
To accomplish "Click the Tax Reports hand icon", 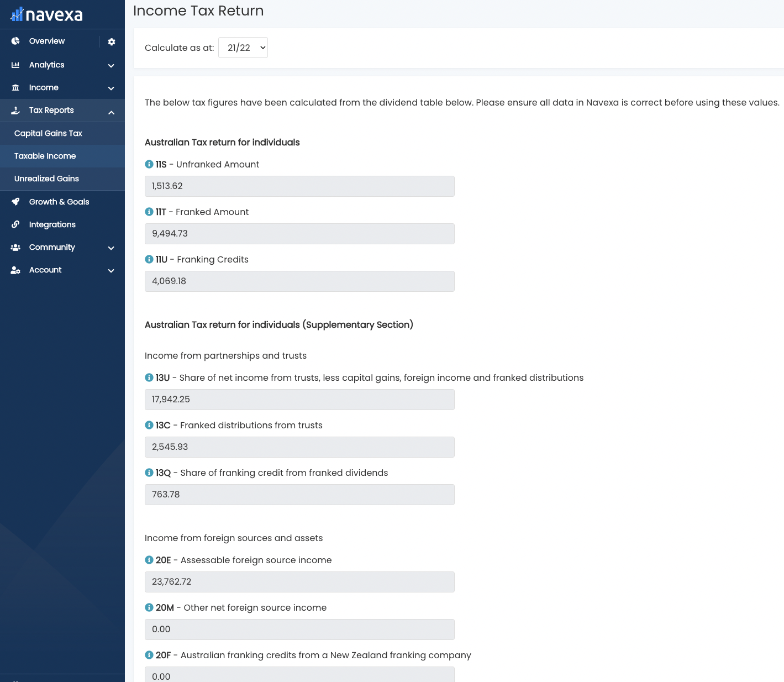I will (x=15, y=110).
